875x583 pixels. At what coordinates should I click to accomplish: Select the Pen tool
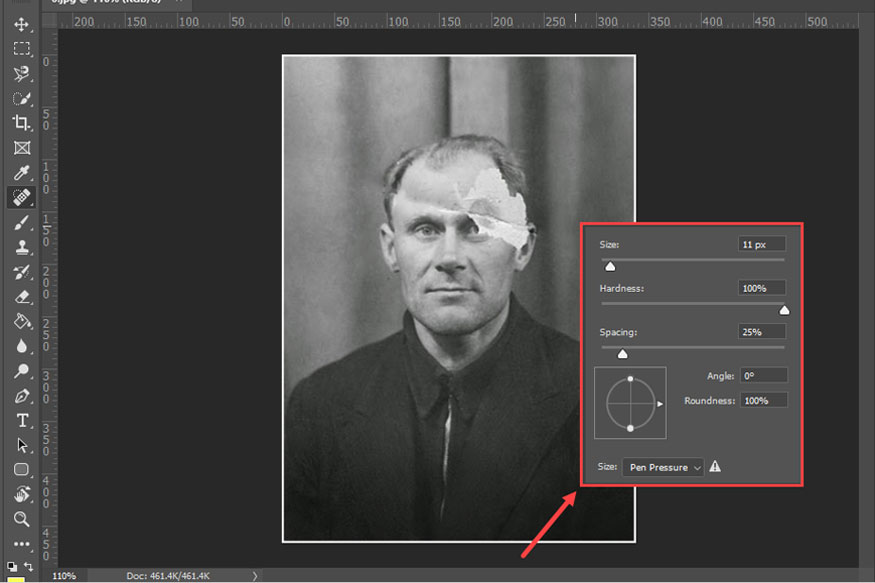(22, 396)
